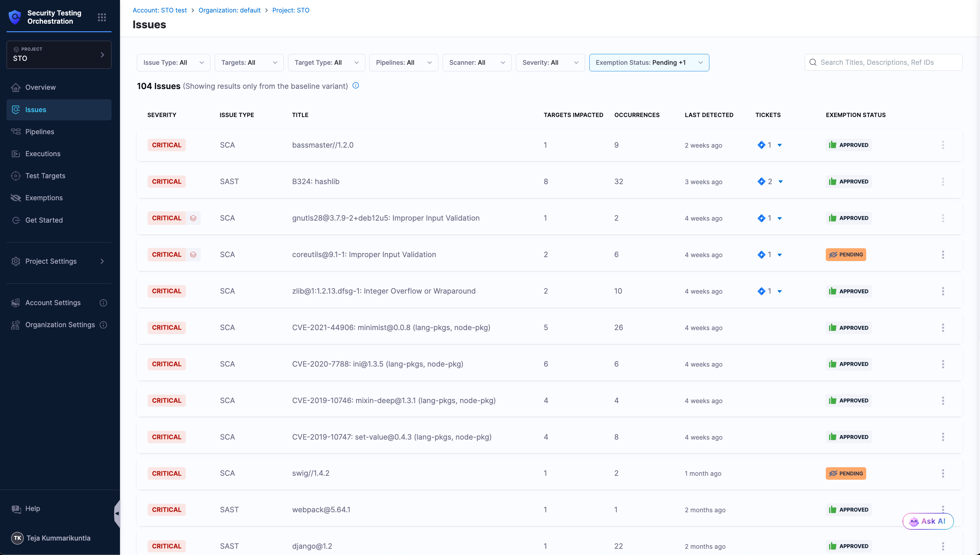Screen dimensions: 980x555
Task: Navigate to Test Targets page
Action: 45,176
